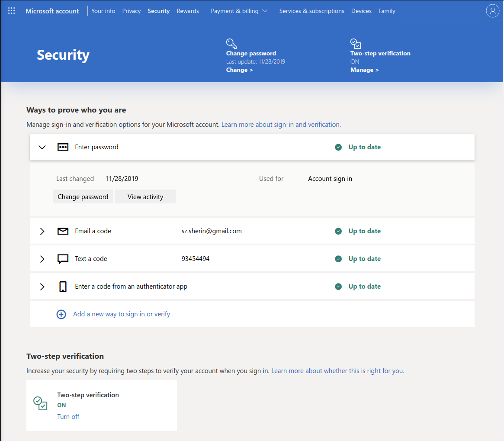Open the Privacy tab

[x=132, y=11]
